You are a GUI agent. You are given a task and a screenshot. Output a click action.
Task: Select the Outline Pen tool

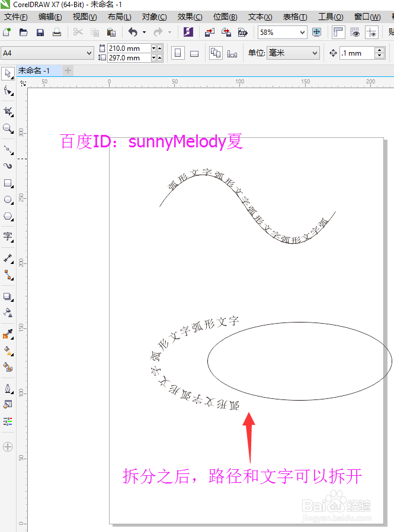[8, 388]
